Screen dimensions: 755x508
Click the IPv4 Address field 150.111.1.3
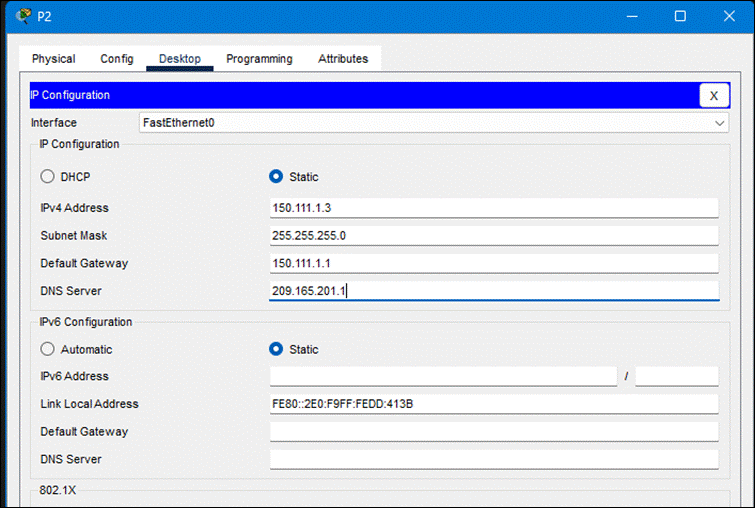coord(494,208)
